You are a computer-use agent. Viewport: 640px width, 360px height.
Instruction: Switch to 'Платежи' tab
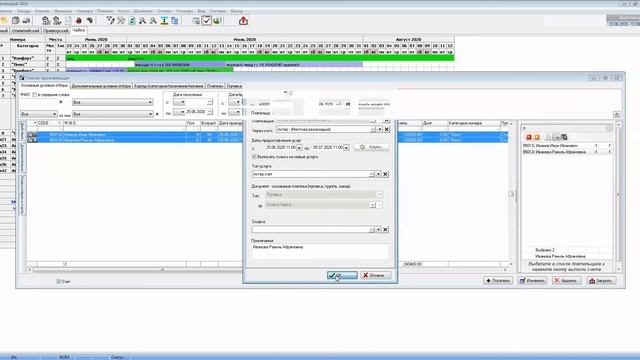point(215,86)
